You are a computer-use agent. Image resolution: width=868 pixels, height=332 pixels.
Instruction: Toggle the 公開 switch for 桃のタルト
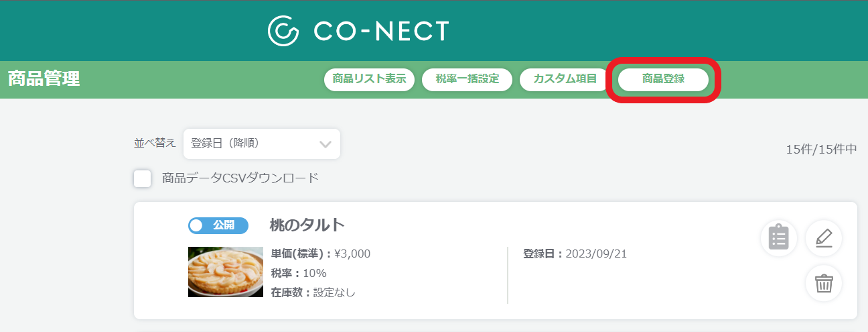pos(218,225)
